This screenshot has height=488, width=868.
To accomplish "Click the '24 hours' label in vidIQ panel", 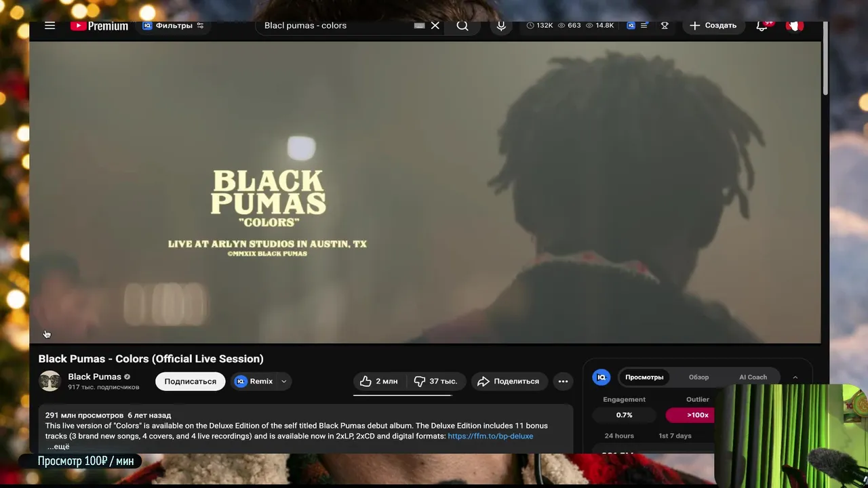I will [619, 436].
